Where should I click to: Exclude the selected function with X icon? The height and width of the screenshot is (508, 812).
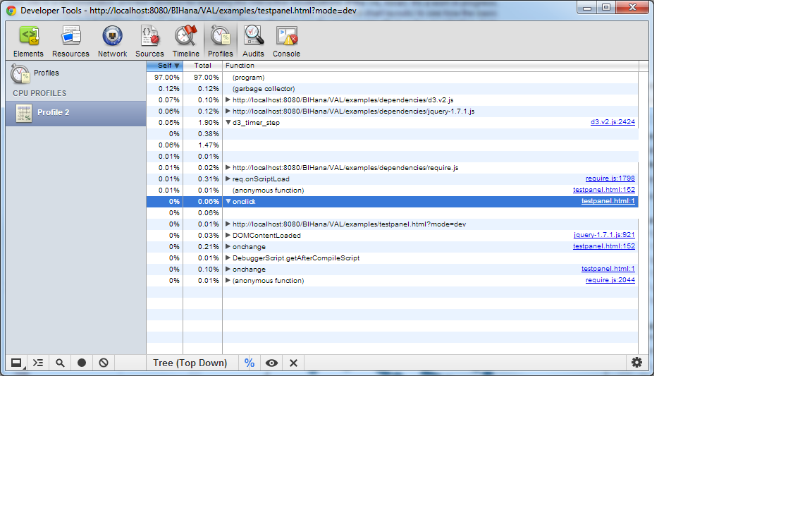pos(294,363)
